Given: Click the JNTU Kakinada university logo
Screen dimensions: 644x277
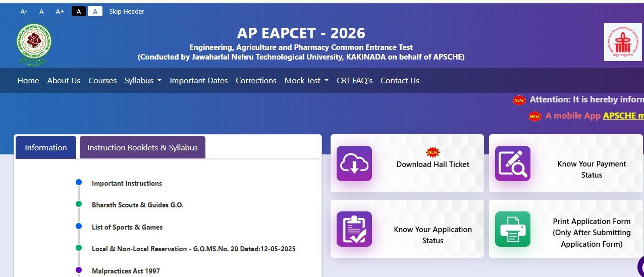Looking at the screenshot, I should (x=34, y=44).
